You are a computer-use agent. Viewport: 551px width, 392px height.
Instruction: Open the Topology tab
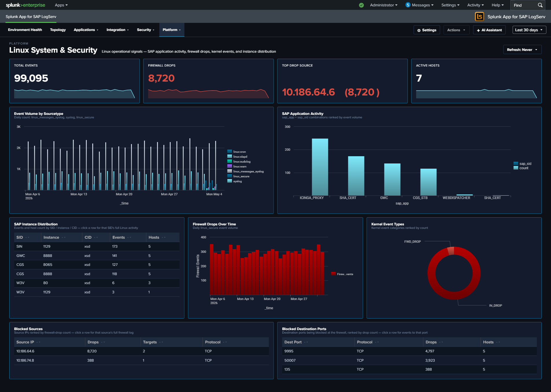(x=58, y=30)
